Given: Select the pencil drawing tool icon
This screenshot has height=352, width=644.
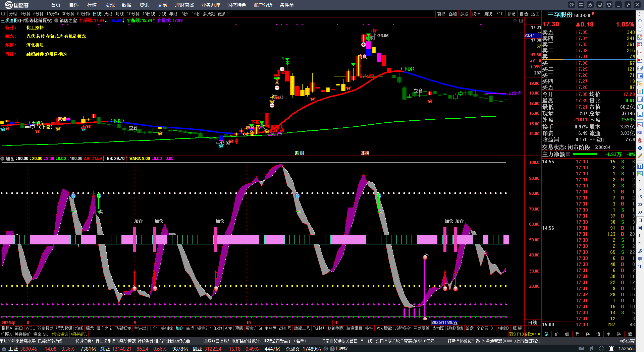Looking at the screenshot, I should [x=640, y=156].
